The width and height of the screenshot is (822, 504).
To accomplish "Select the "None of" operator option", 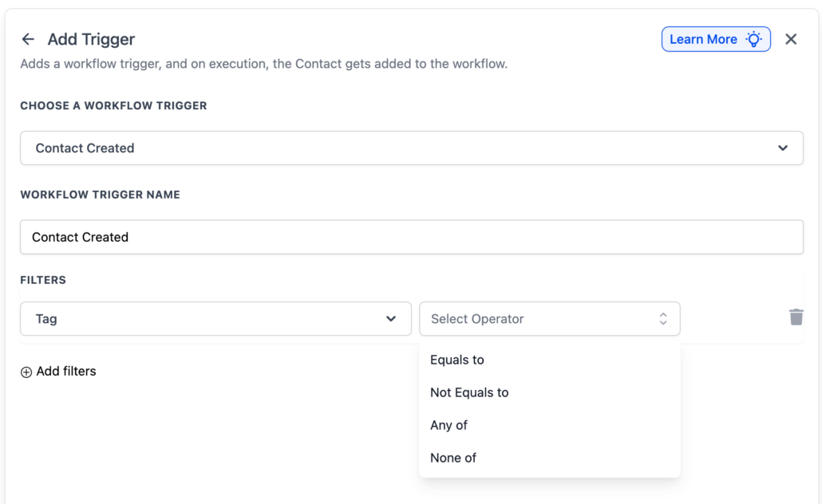I will (x=453, y=458).
